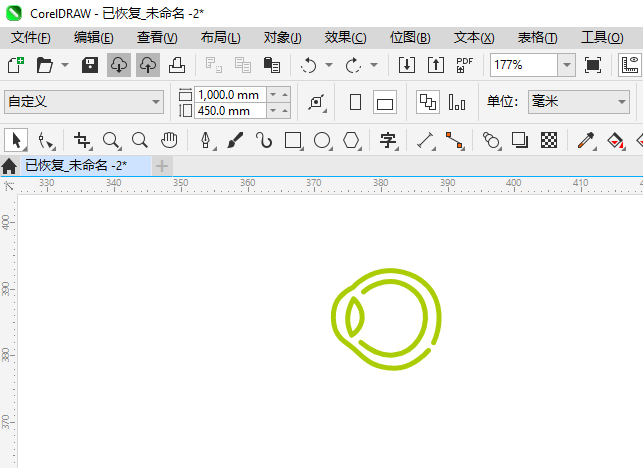Open the 表格(T) menu
This screenshot has width=643, height=468.
[537, 38]
